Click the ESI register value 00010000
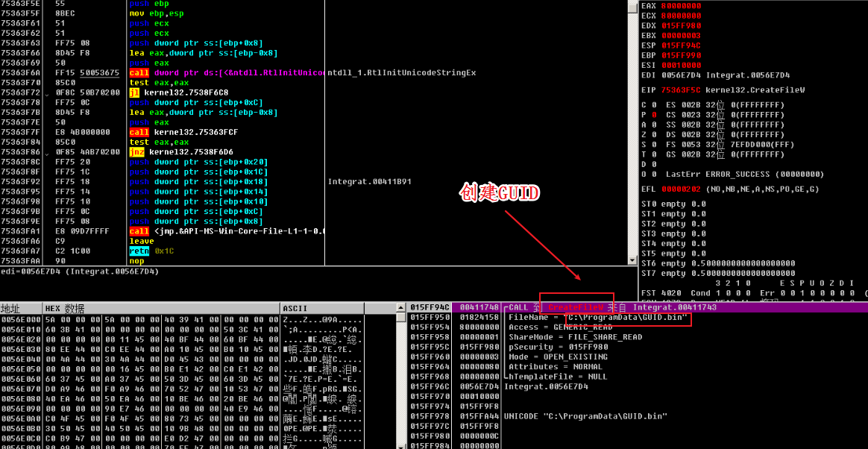 [x=681, y=66]
